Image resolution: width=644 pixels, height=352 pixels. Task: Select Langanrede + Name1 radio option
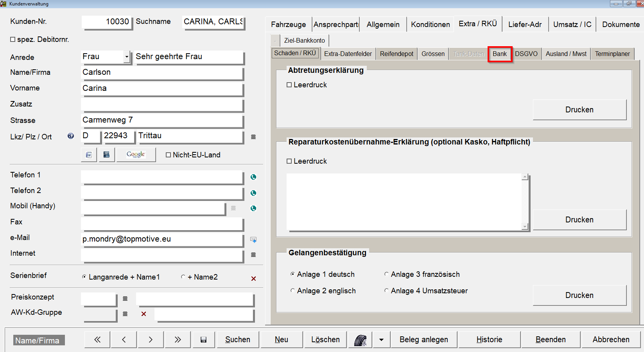(x=84, y=277)
